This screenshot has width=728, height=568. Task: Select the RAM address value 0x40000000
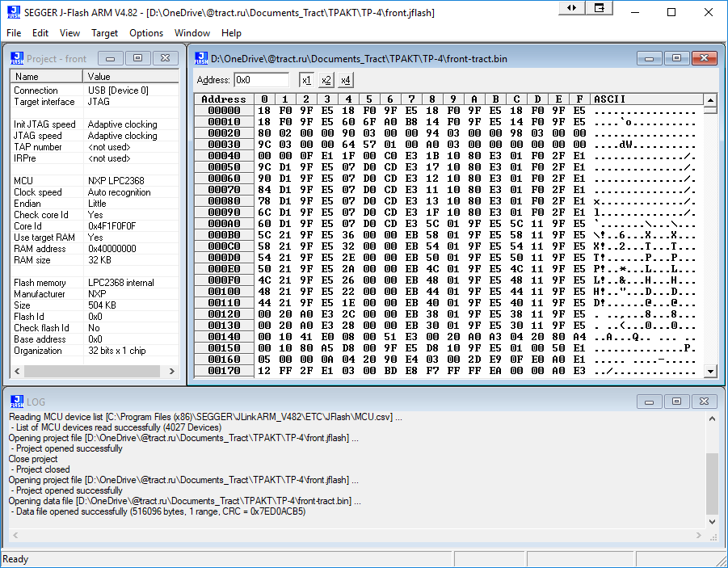[x=112, y=249]
